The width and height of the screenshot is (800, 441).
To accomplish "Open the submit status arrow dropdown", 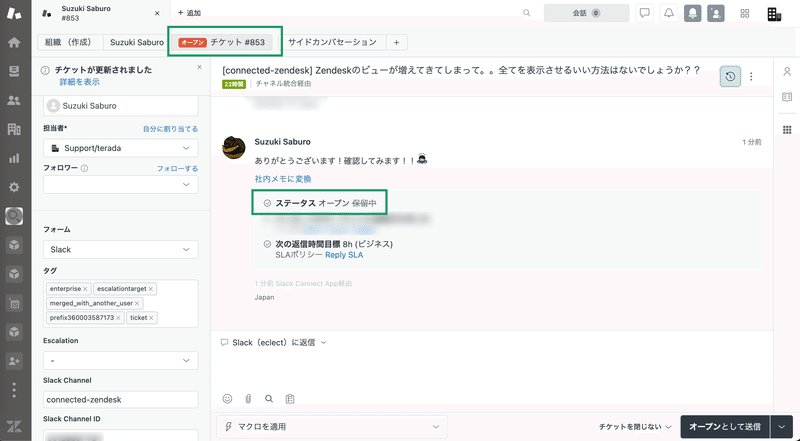I will pyautogui.click(x=782, y=427).
